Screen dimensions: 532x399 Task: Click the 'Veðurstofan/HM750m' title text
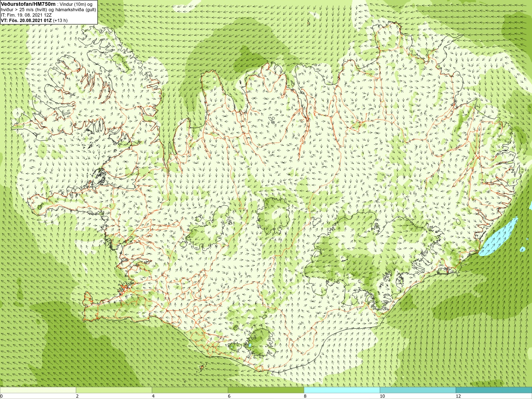[28, 4]
